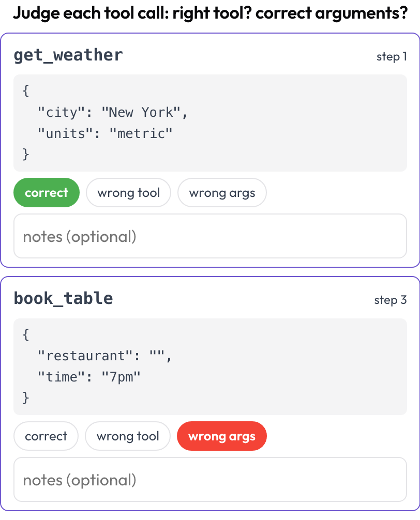This screenshot has width=420, height=520.
Task: Select the green 'correct' pill for get_weather
Action: click(47, 193)
